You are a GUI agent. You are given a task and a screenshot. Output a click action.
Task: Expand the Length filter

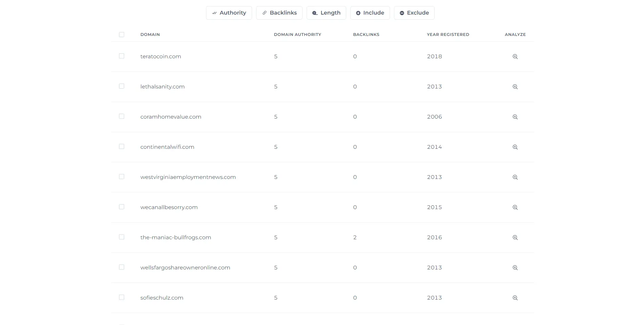pos(326,13)
